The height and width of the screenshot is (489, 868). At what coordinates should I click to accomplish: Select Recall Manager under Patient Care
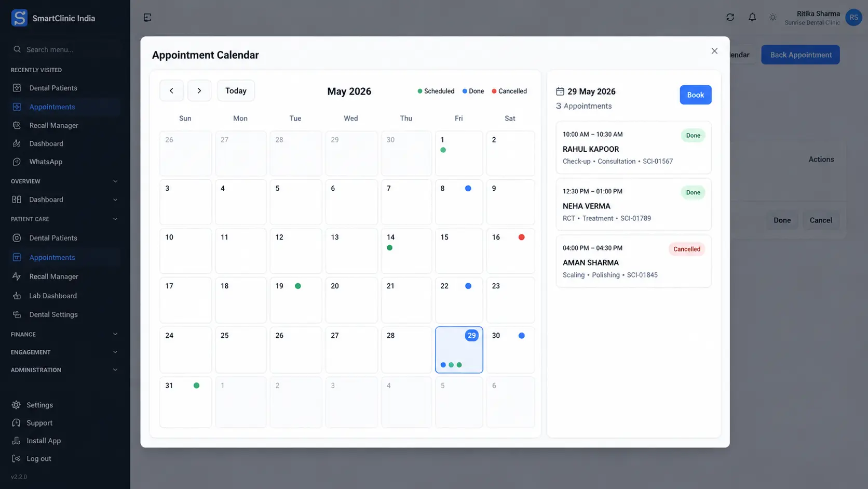(x=65, y=276)
